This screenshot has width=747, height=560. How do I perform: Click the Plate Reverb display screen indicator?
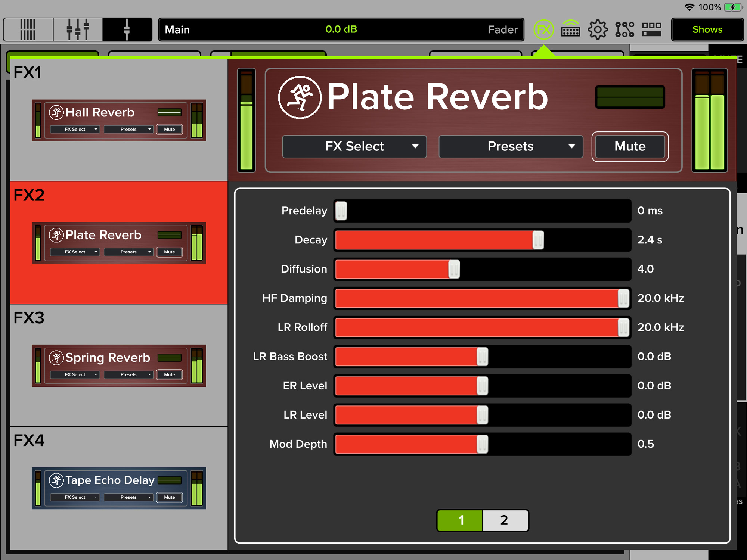tap(630, 97)
